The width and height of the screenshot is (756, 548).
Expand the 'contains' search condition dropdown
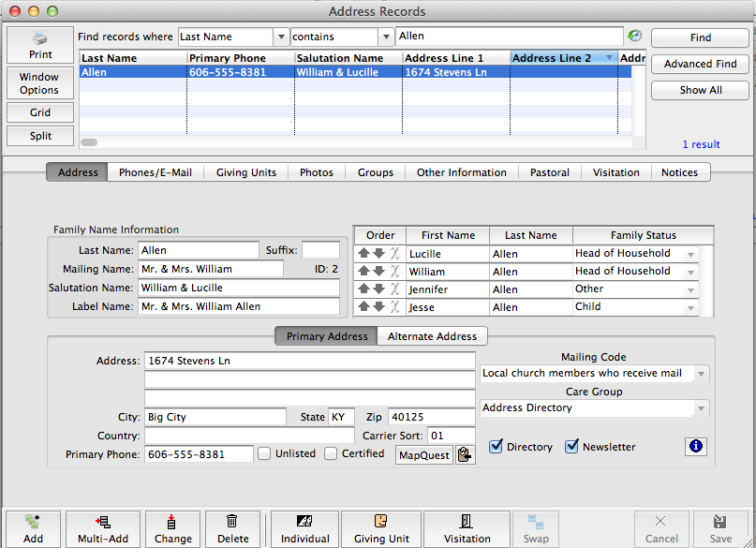tap(385, 37)
